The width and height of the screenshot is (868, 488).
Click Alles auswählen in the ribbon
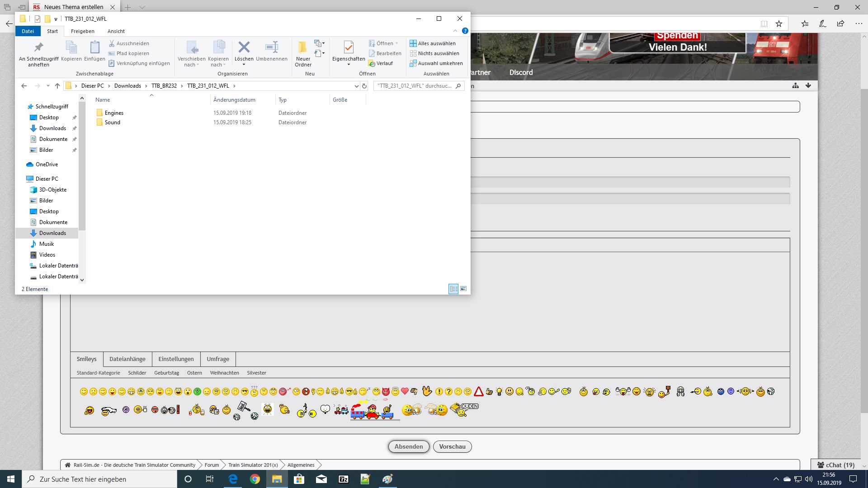coord(432,43)
